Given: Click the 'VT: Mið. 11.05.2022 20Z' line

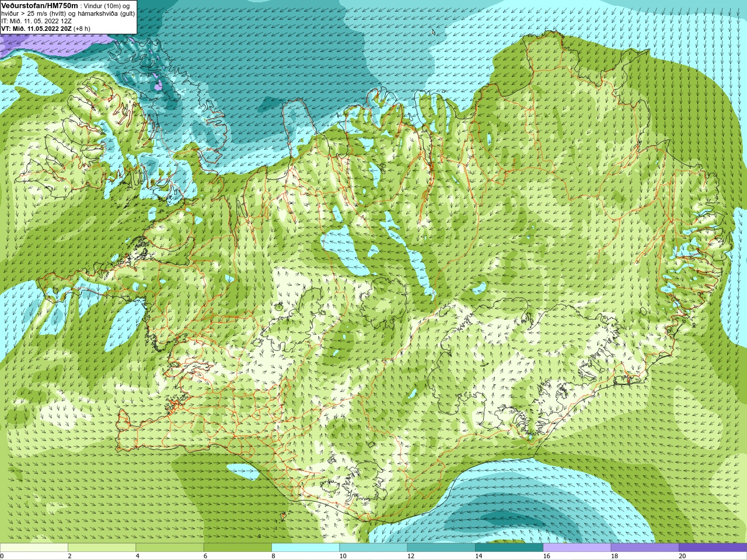Looking at the screenshot, I should [37, 29].
